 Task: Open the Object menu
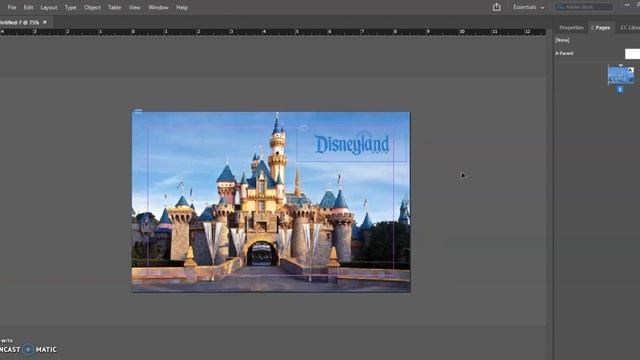pyautogui.click(x=92, y=7)
